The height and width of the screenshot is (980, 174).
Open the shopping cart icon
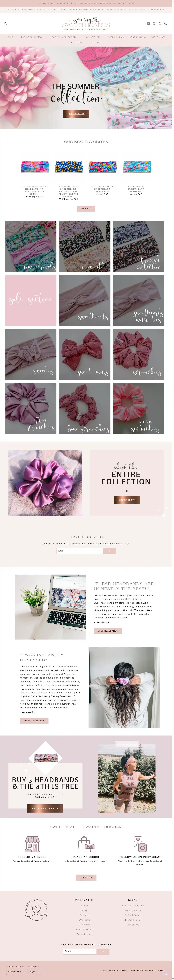[166, 24]
